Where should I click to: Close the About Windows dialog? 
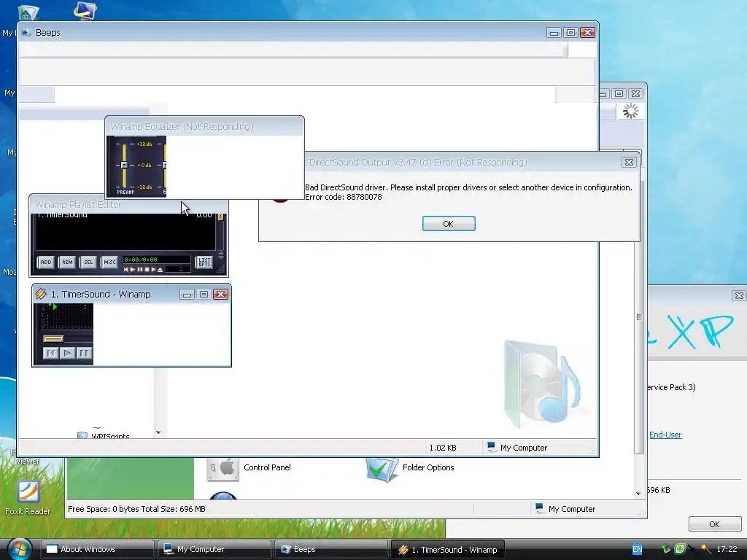738,296
